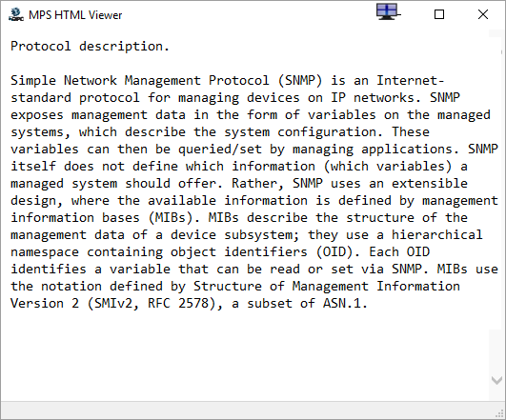Click the vertical scrollbar track area

click(x=496, y=193)
